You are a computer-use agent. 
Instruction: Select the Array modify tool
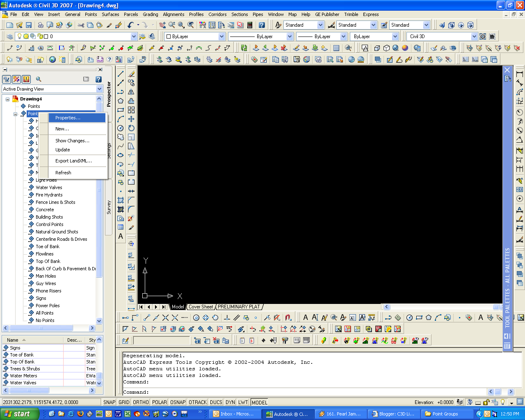pos(131,110)
